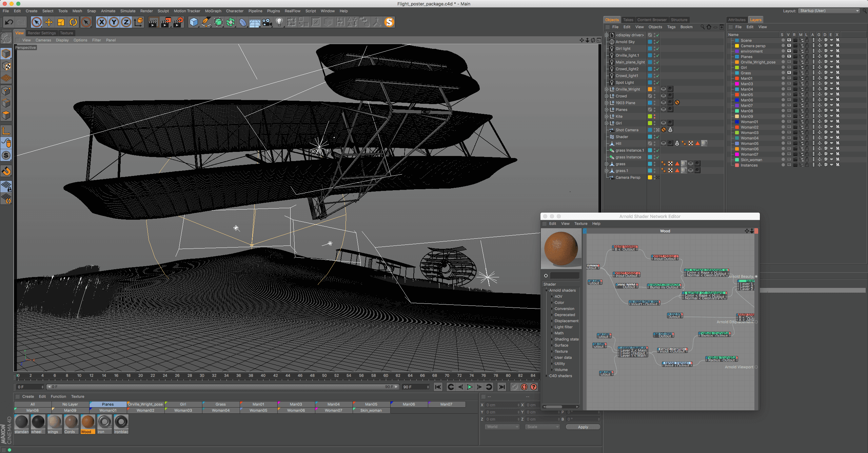
Task: Switch to the Render Settings tab
Action: [42, 33]
